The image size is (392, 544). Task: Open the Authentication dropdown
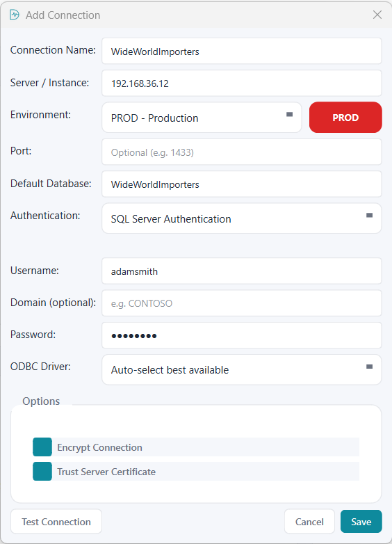242,218
